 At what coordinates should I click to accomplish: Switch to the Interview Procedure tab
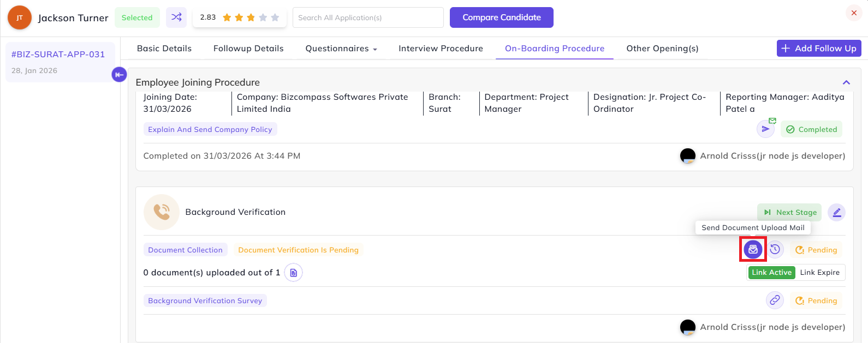pyautogui.click(x=441, y=49)
